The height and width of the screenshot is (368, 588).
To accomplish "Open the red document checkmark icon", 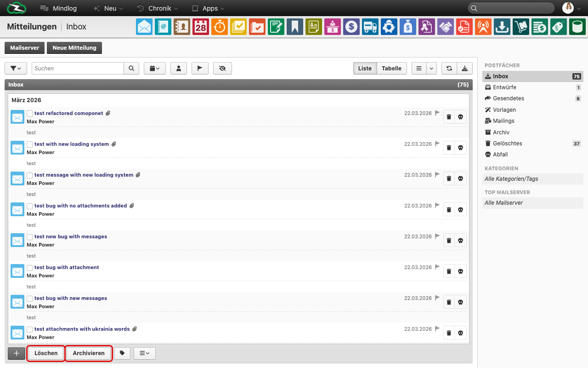I will (464, 27).
